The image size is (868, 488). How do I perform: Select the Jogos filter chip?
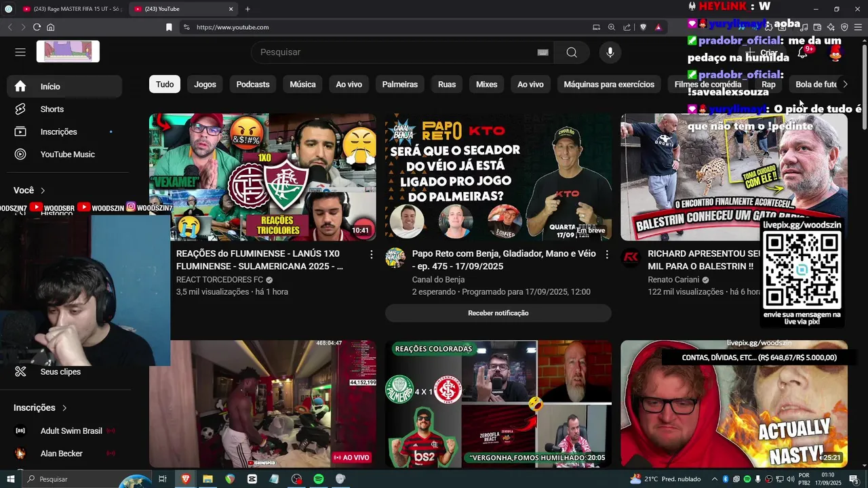pos(205,84)
